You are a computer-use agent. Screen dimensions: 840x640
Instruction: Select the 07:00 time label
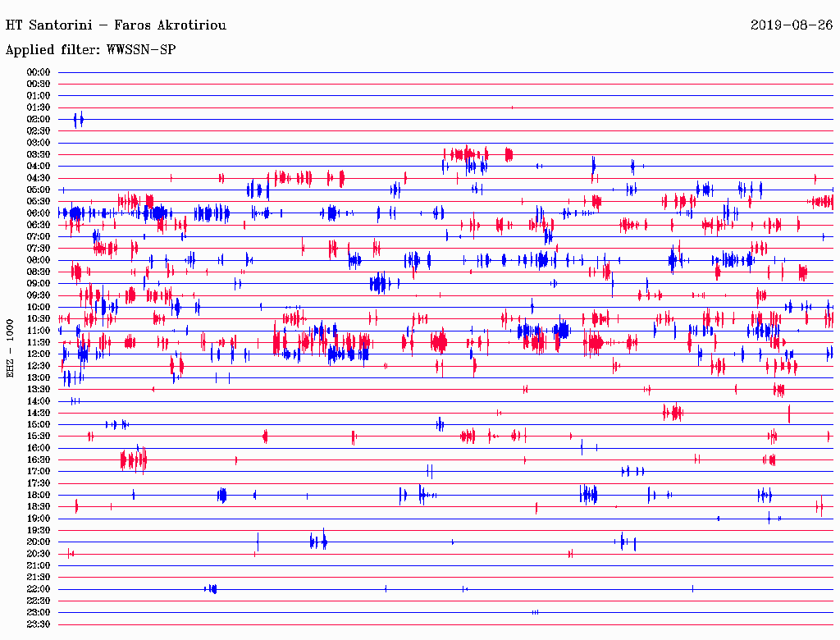click(x=38, y=236)
